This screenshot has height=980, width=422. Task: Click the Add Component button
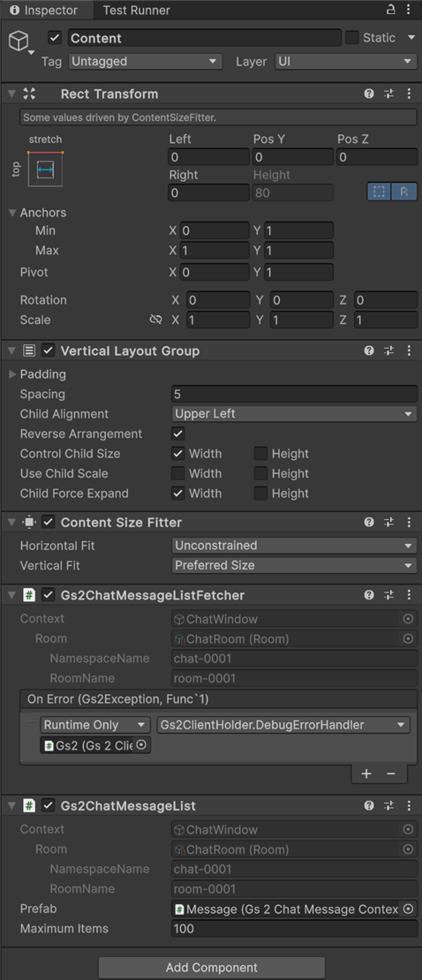(211, 968)
